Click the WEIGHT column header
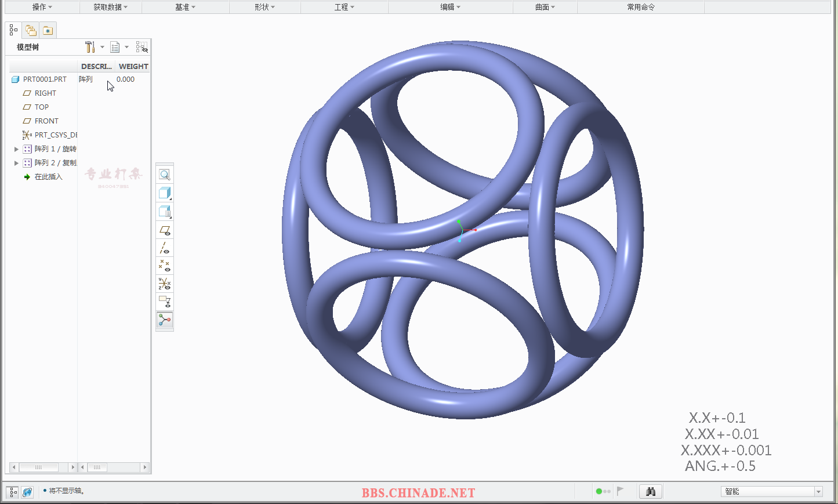The image size is (838, 504). (133, 67)
